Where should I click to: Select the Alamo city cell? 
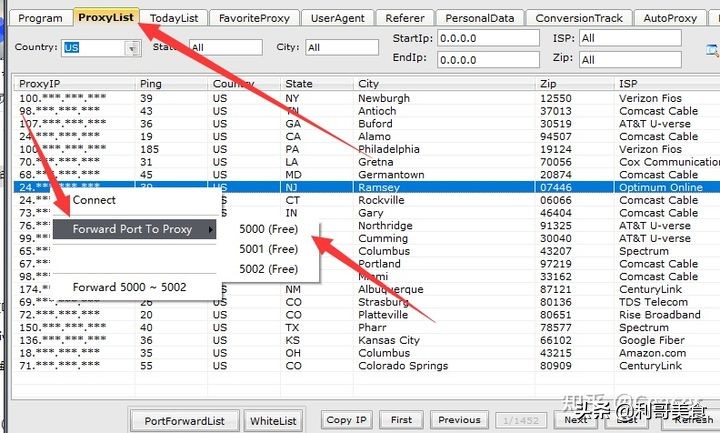[374, 137]
